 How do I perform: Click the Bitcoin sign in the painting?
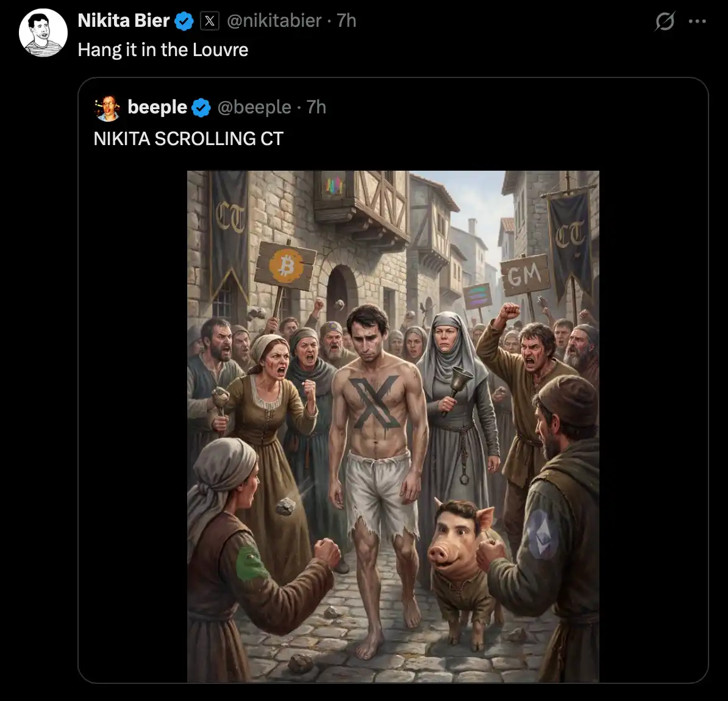coord(287,265)
